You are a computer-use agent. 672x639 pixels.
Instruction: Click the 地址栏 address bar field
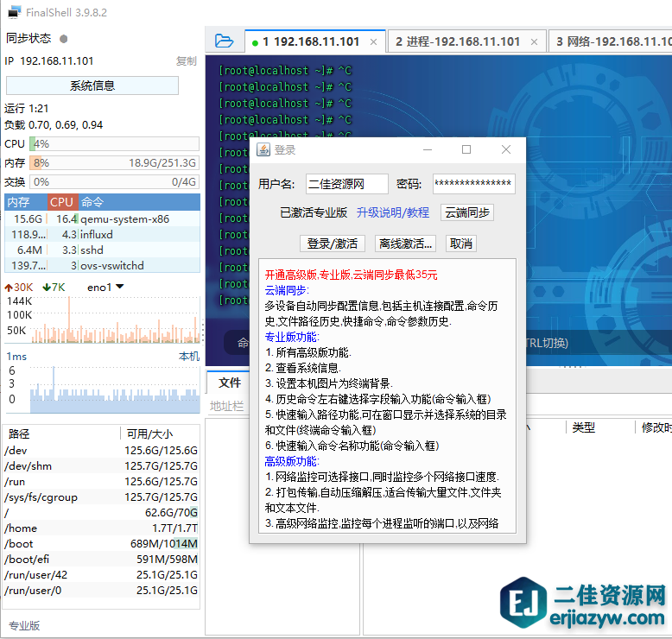click(x=227, y=406)
